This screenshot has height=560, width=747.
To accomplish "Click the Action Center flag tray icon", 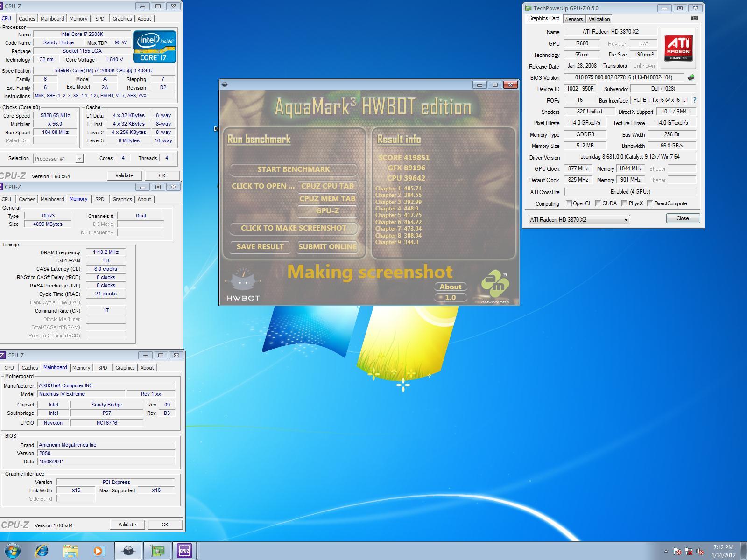I will click(x=677, y=551).
